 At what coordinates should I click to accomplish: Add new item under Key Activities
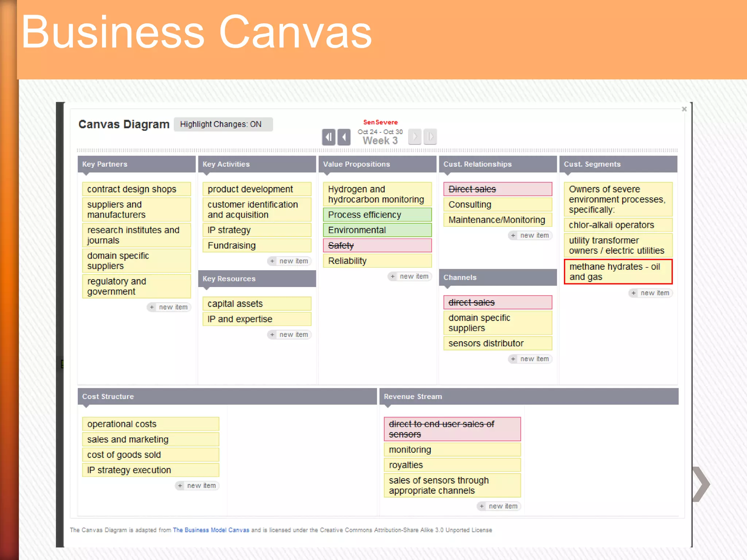coord(289,261)
